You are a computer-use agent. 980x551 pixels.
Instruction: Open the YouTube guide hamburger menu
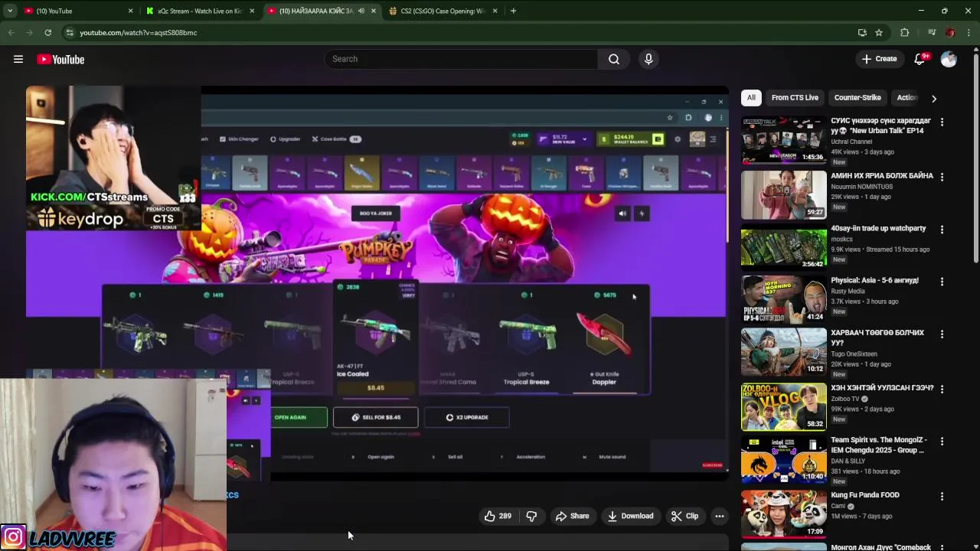pyautogui.click(x=18, y=59)
